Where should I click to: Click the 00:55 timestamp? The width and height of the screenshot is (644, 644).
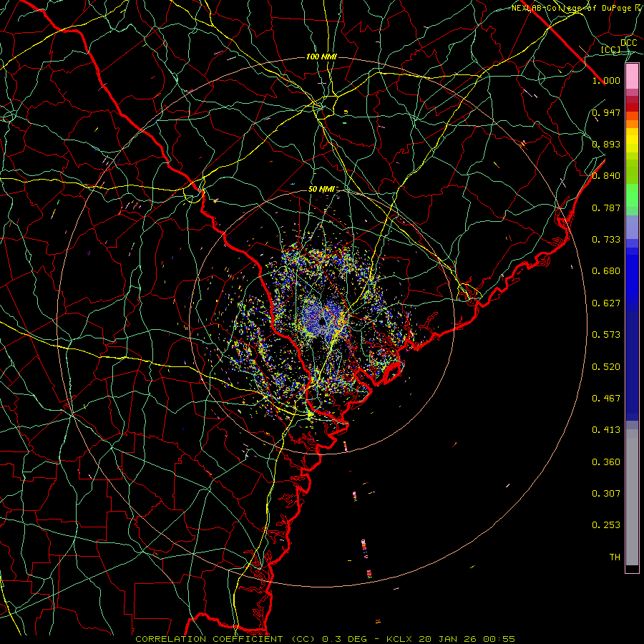(x=498, y=639)
